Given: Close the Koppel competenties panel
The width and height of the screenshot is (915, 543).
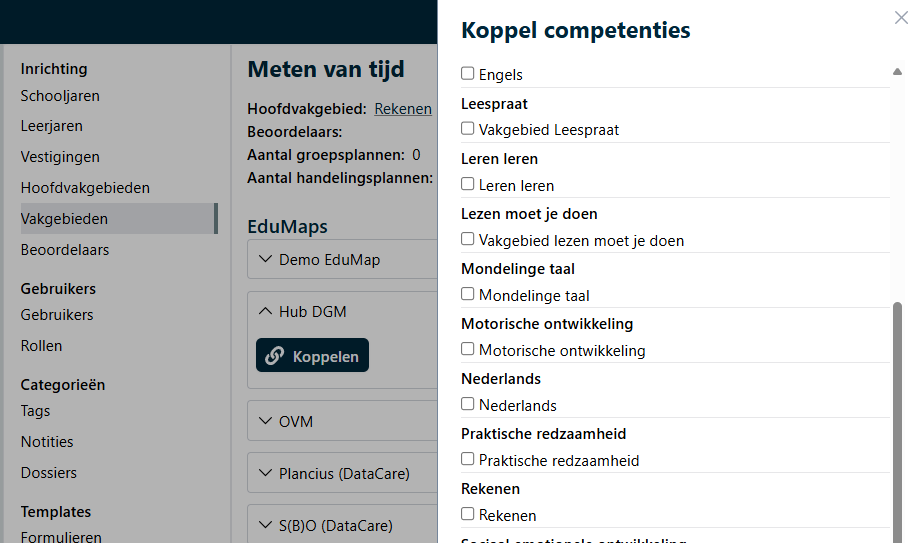Looking at the screenshot, I should (900, 17).
